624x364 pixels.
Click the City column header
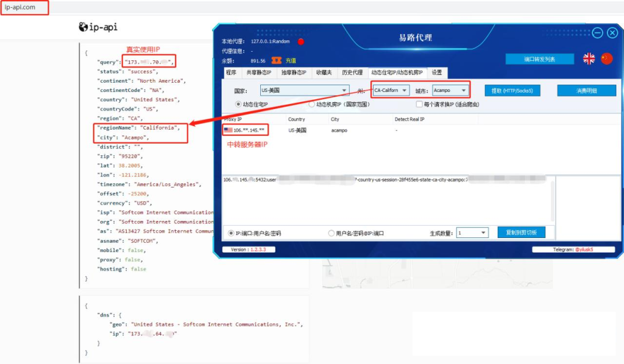click(335, 119)
